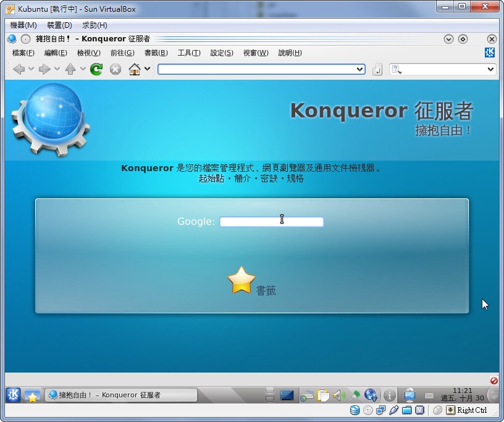Open the 書籤 menu
The width and height of the screenshot is (504, 422).
(x=154, y=53)
